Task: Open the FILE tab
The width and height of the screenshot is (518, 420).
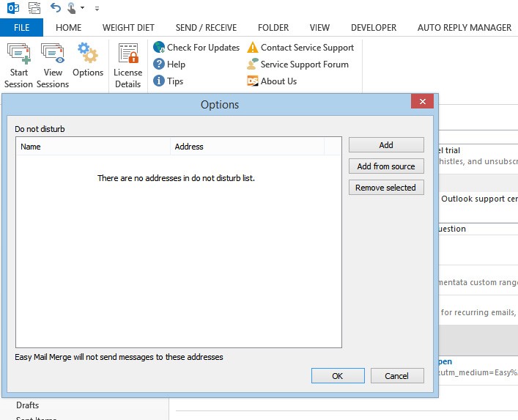Action: pos(21,28)
